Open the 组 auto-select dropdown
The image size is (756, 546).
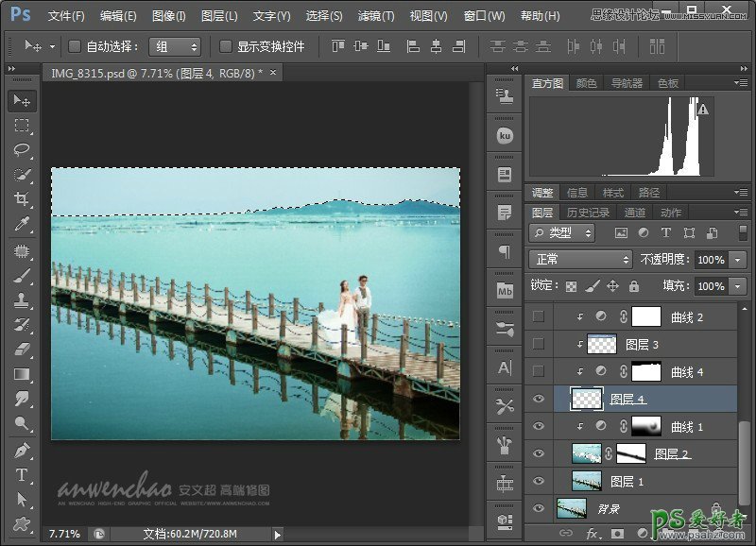tap(176, 46)
